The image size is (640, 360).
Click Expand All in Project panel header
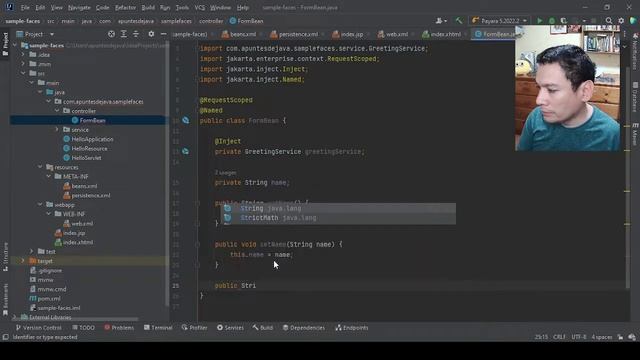coord(123,34)
